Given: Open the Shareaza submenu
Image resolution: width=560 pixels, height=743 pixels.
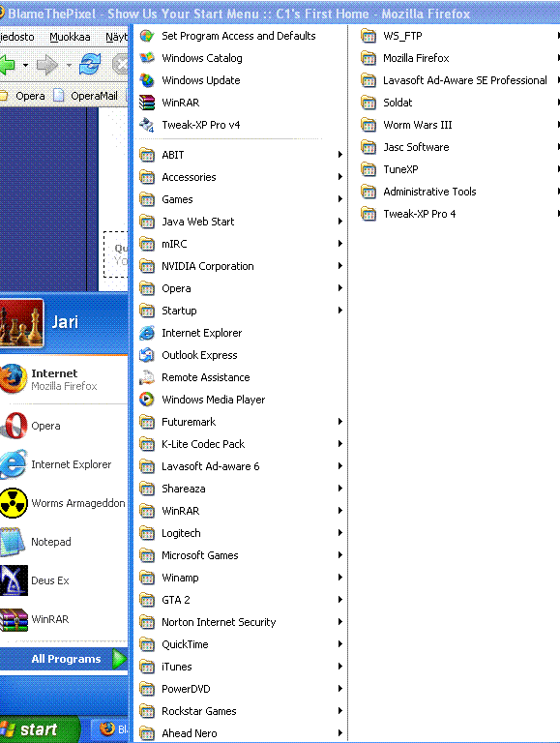Looking at the screenshot, I should coord(240,489).
